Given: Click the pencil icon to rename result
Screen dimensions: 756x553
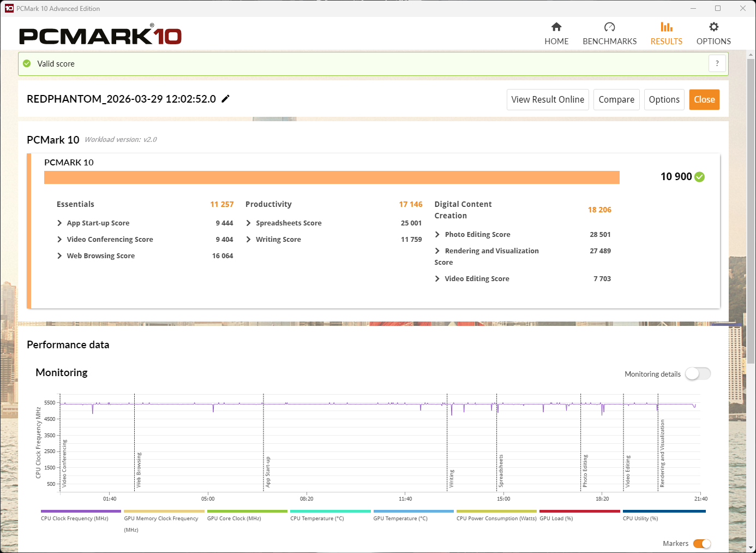Looking at the screenshot, I should point(225,99).
